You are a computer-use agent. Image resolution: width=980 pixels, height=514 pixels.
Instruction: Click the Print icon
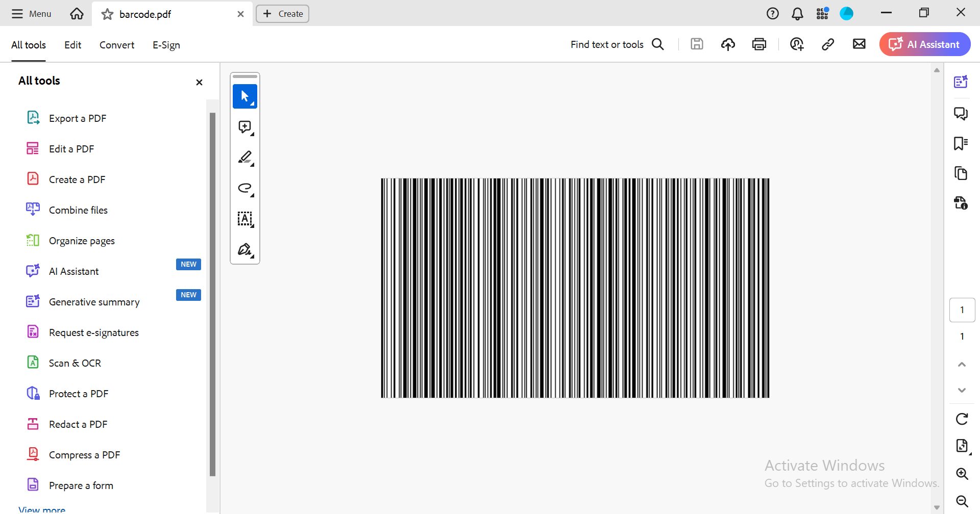[x=759, y=44]
